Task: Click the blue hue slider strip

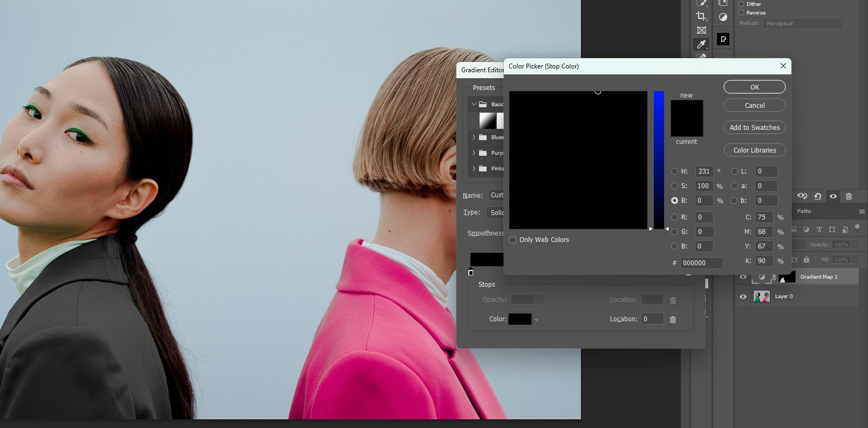Action: click(659, 160)
